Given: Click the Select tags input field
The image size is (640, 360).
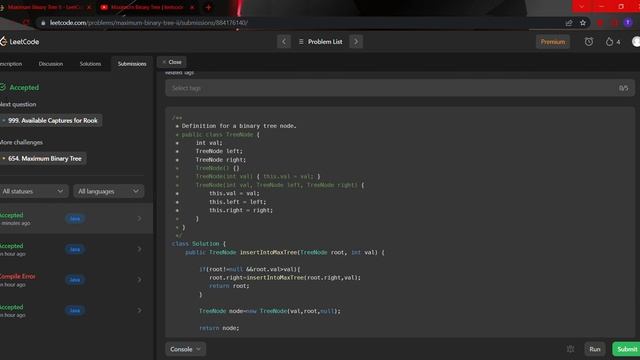Looking at the screenshot, I should 400,88.
